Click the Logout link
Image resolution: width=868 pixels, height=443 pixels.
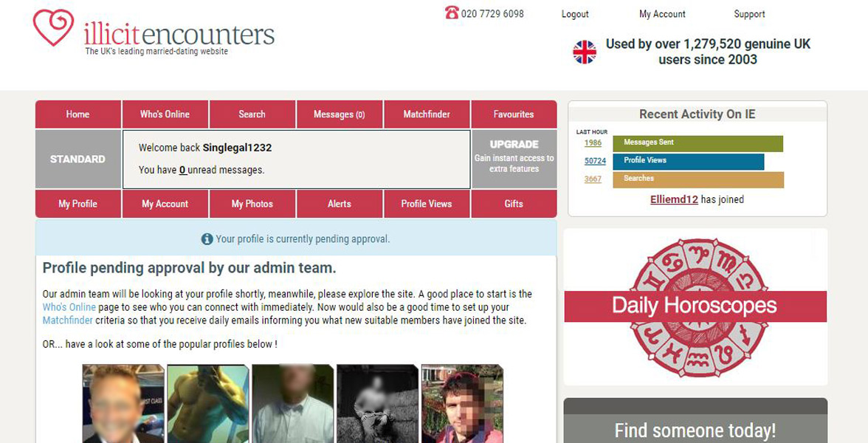pyautogui.click(x=575, y=15)
